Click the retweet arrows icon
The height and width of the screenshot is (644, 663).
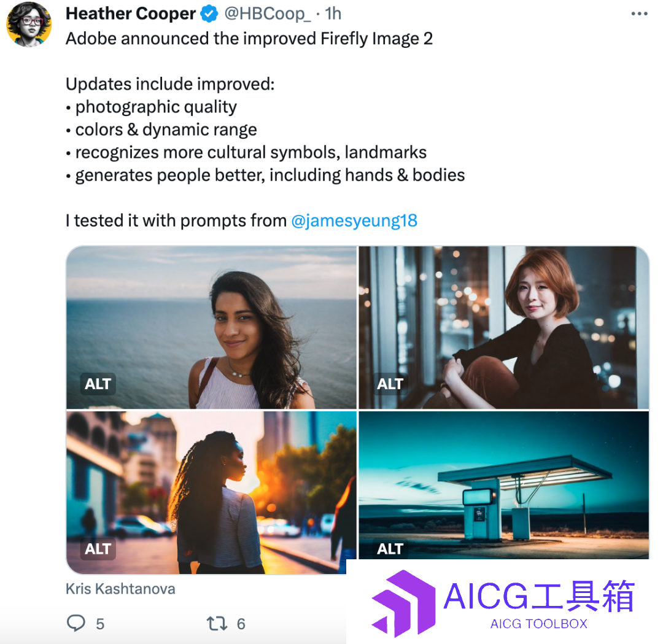[217, 623]
